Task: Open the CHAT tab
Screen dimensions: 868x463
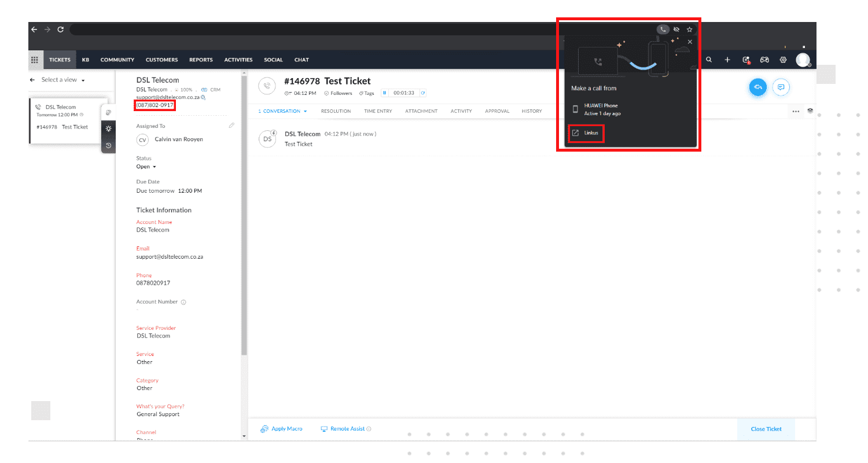Action: [x=301, y=60]
